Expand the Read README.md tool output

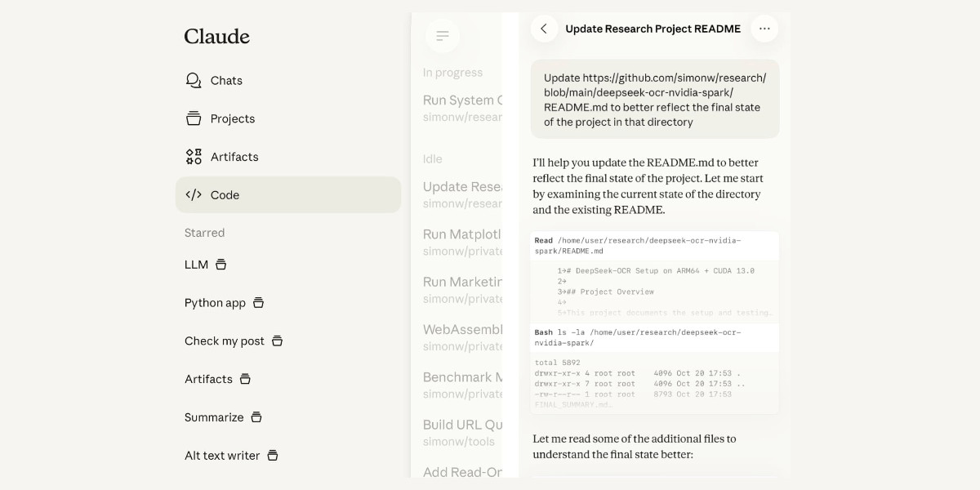(x=653, y=276)
